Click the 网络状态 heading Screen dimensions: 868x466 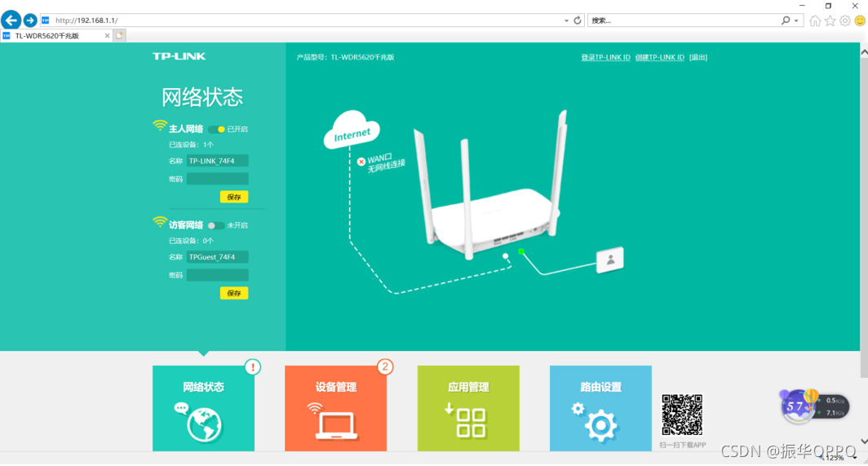(x=202, y=97)
